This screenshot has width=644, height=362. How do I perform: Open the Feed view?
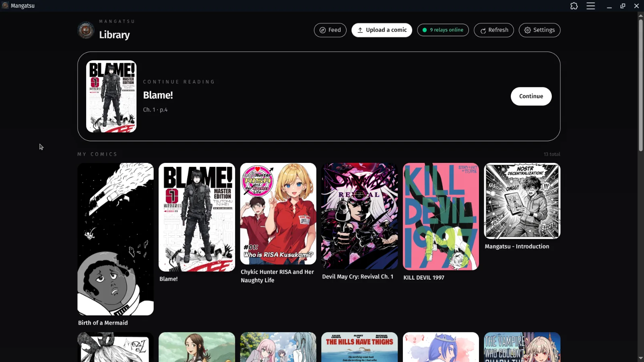pos(330,30)
